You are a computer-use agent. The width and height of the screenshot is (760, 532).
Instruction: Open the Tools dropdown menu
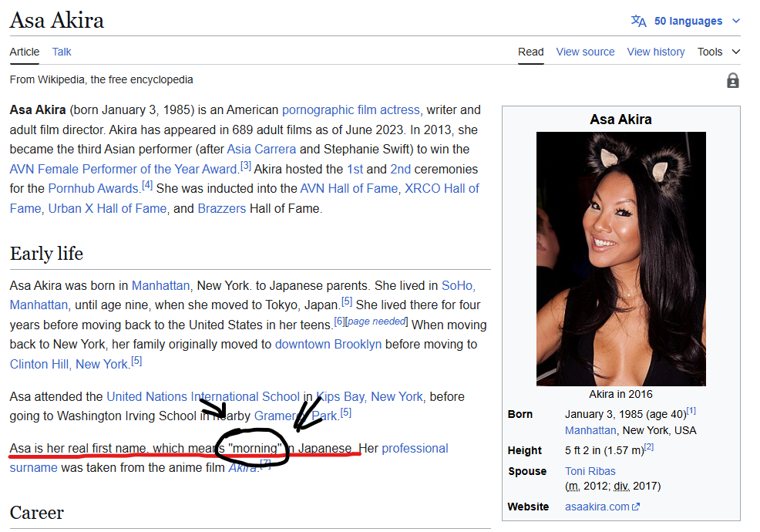tap(718, 52)
